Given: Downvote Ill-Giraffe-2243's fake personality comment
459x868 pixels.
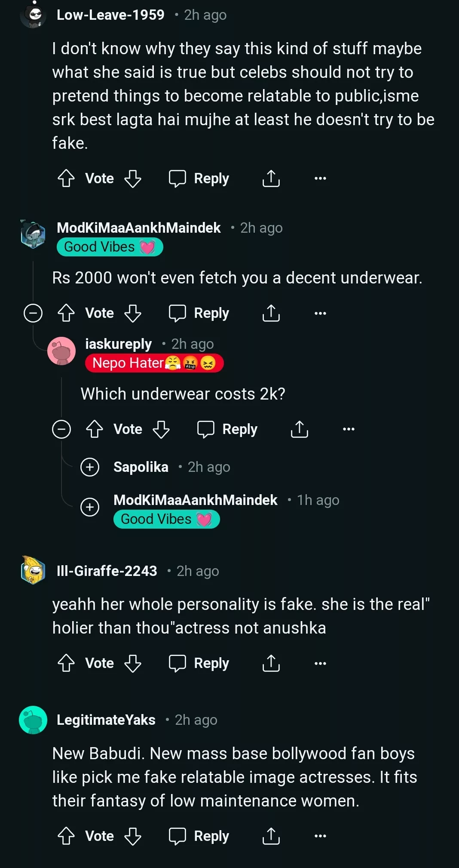Looking at the screenshot, I should tap(133, 663).
